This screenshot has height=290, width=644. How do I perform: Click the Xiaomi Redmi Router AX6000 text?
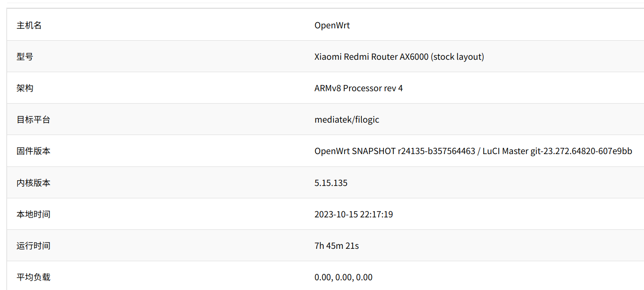coord(371,57)
